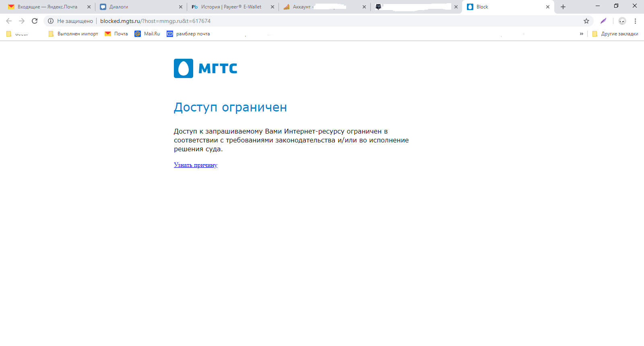Image resolution: width=644 pixels, height=346 pixels.
Task: Click the Узнать причину link
Action: (196, 165)
